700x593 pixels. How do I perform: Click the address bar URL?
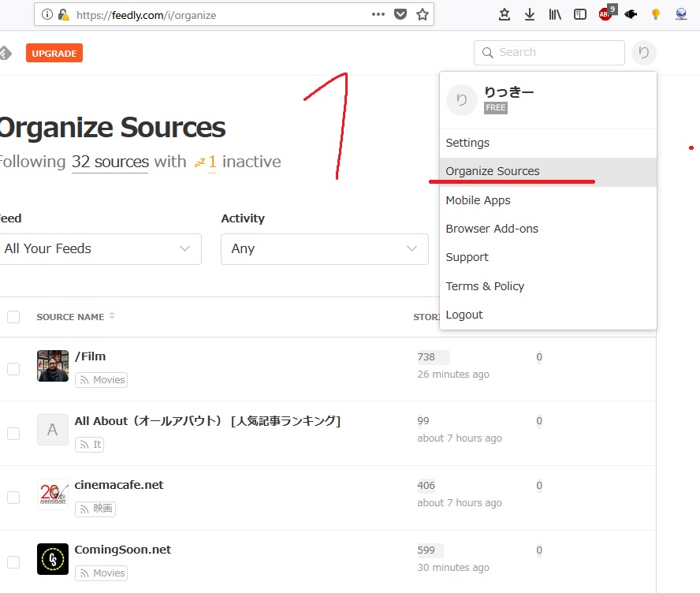click(x=146, y=15)
